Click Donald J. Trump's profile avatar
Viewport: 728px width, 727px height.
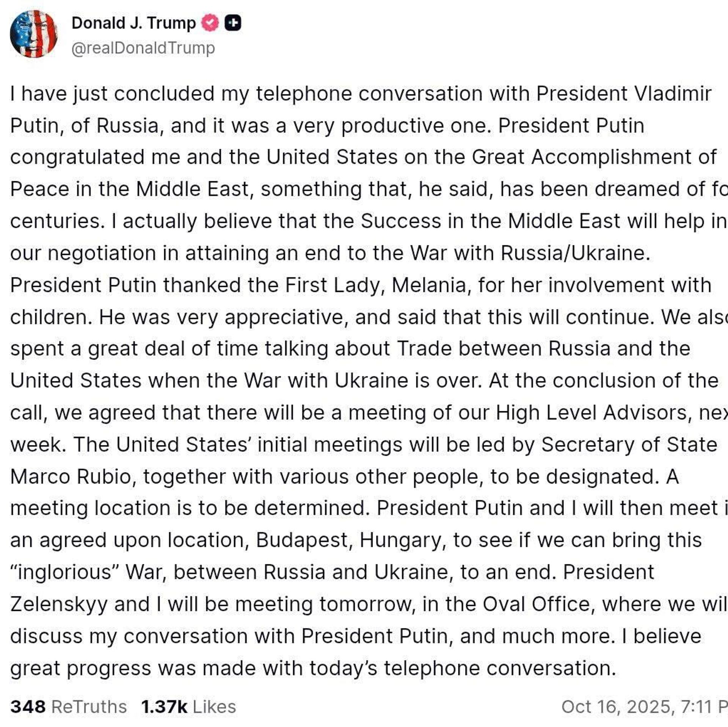[34, 34]
